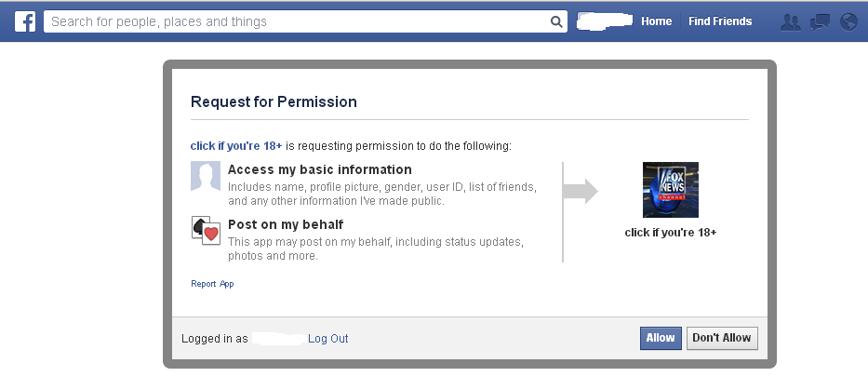
Task: Click the Log Out link
Action: click(327, 339)
